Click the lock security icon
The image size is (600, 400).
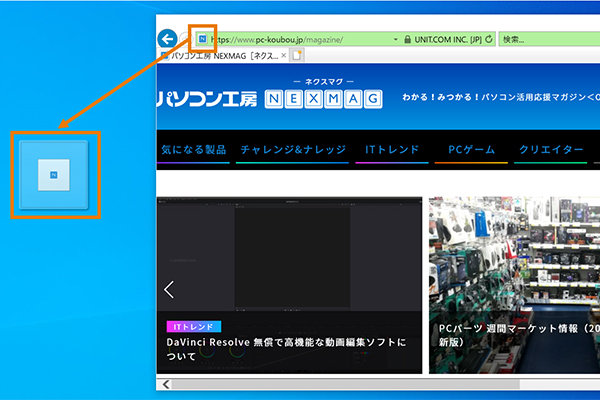pyautogui.click(x=408, y=39)
